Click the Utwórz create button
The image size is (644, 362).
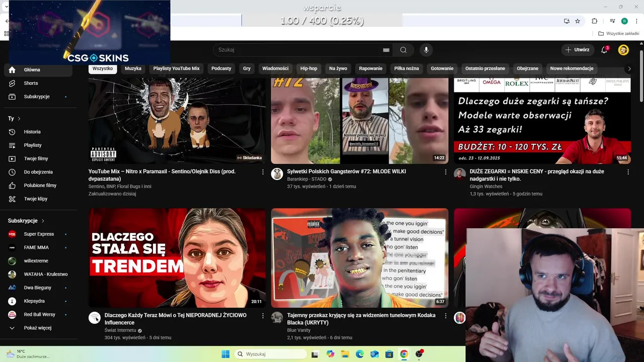click(x=577, y=50)
